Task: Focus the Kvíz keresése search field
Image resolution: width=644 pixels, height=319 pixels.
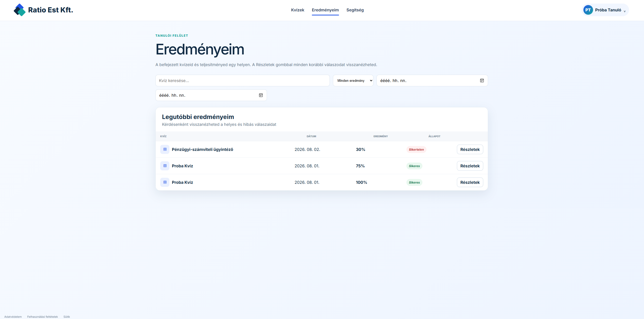Action: click(x=242, y=81)
